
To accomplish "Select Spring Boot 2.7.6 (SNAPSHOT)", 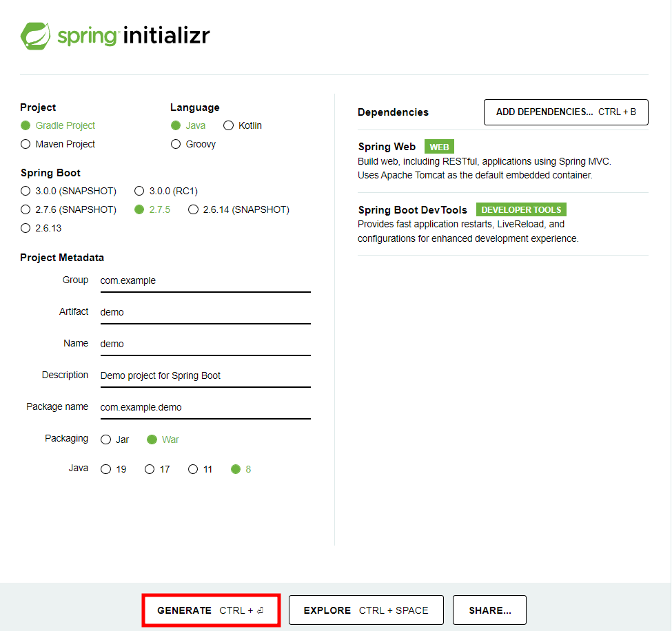I will 26,209.
